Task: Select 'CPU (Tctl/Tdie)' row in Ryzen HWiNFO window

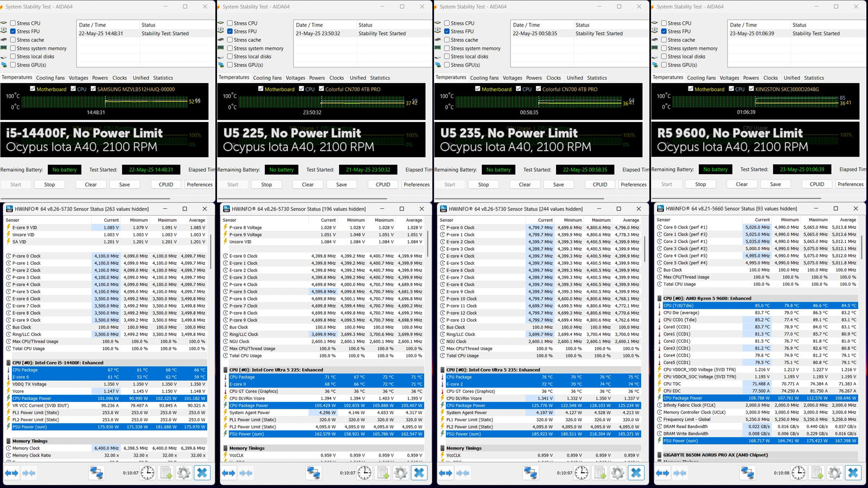Action: [757, 305]
